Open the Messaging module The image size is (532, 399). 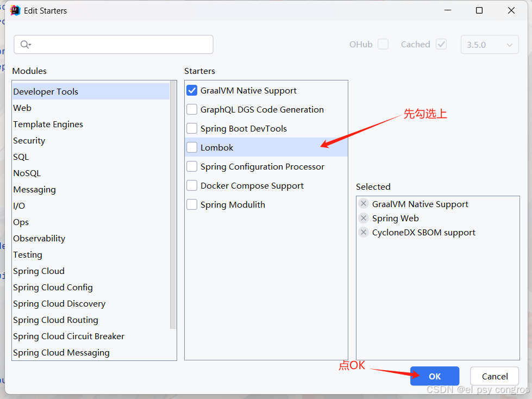click(91, 189)
